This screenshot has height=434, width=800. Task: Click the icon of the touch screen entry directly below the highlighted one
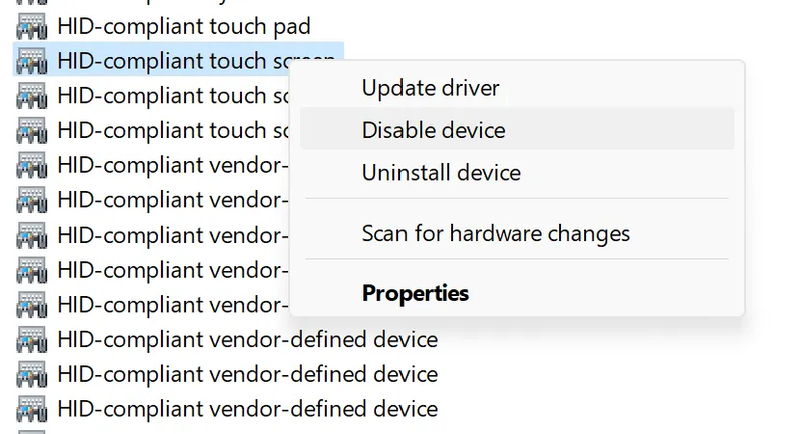[x=32, y=95]
